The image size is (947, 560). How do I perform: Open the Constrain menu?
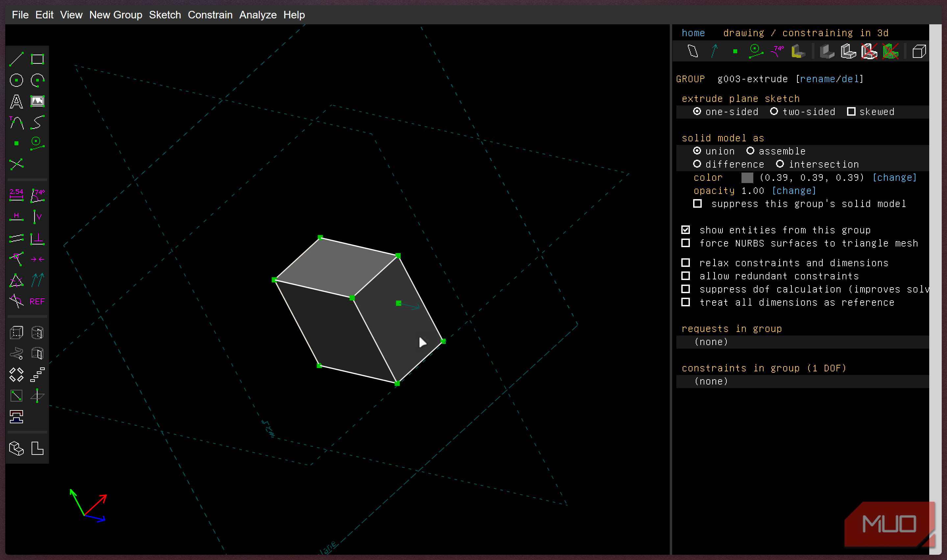[x=210, y=15]
